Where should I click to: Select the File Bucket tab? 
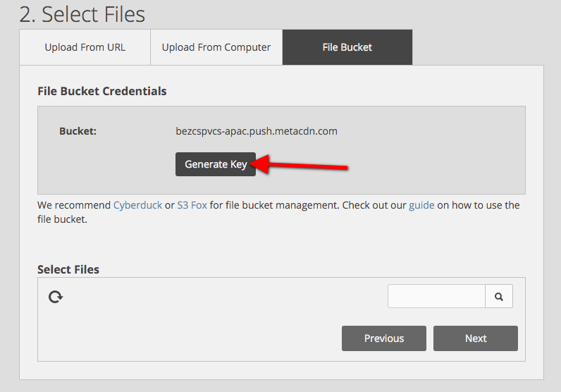click(x=347, y=47)
